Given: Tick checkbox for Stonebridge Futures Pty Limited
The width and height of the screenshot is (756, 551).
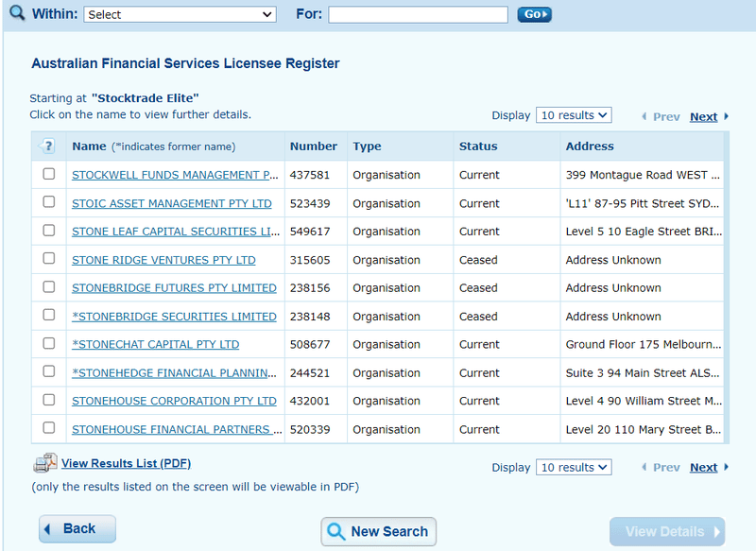Looking at the screenshot, I should tap(49, 286).
